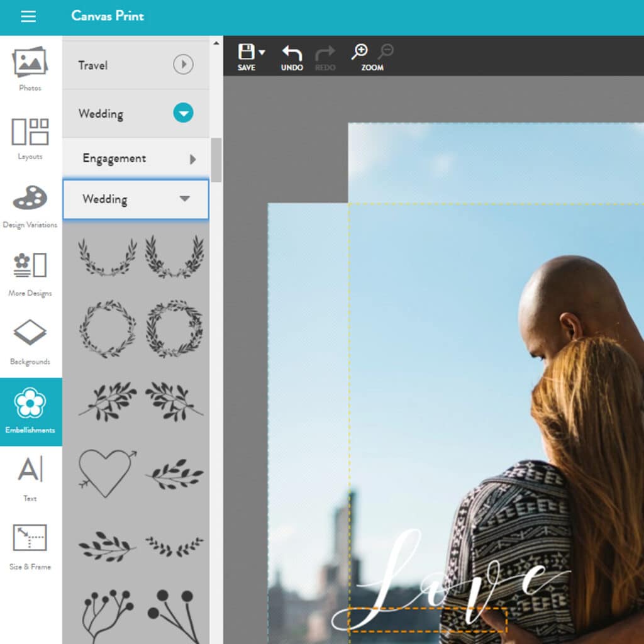
Task: Expand the Engagement subcategory
Action: (x=192, y=159)
